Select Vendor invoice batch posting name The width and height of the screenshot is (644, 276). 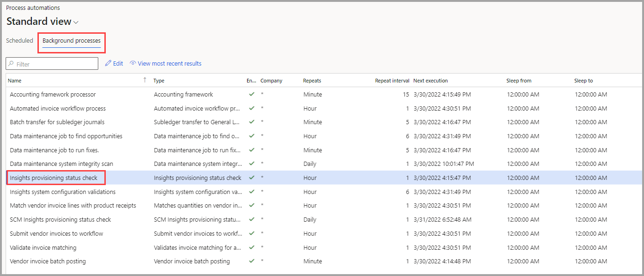pyautogui.click(x=48, y=261)
